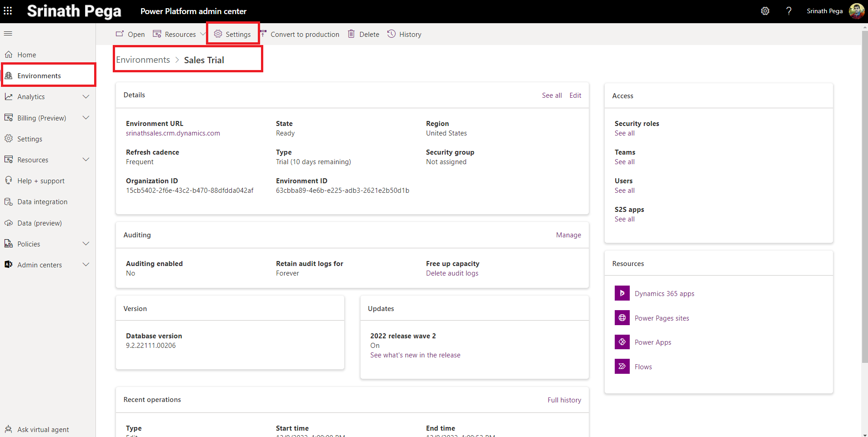This screenshot has height=437, width=868.
Task: Open the Resources toolbar dropdown arrow
Action: (x=203, y=34)
